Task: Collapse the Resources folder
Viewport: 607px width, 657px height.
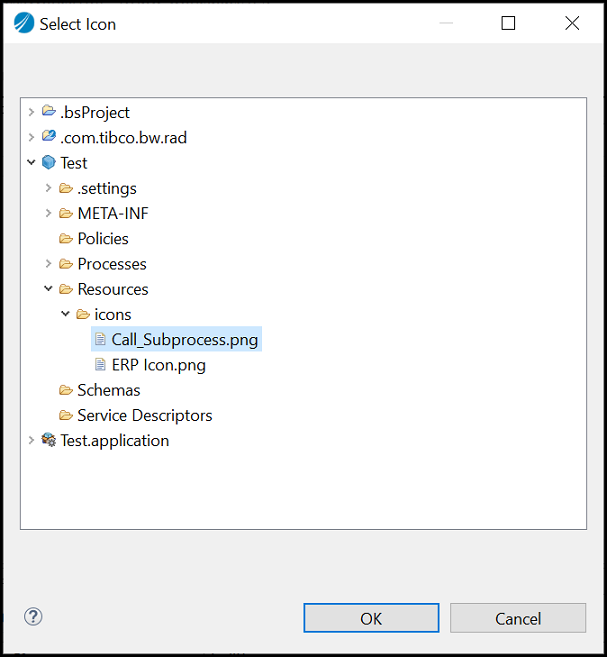Action: coord(49,289)
